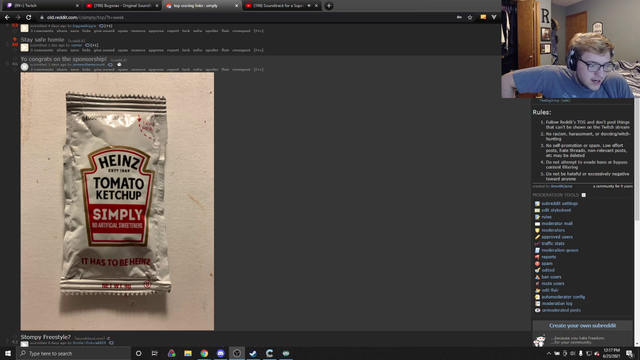This screenshot has height=360, width=640.
Task: Bookmark this page with the star icon
Action: pos(470,18)
